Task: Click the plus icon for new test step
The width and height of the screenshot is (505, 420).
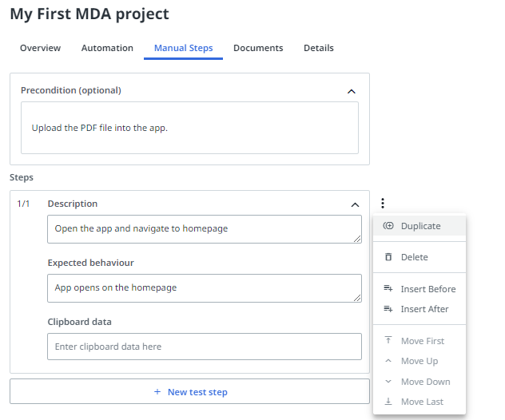Action: pos(157,392)
